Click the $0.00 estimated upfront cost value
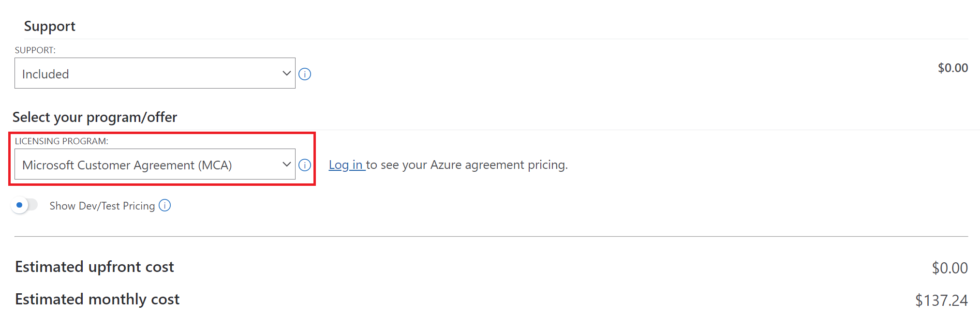Screen dimensions: 980x331 coord(950,268)
